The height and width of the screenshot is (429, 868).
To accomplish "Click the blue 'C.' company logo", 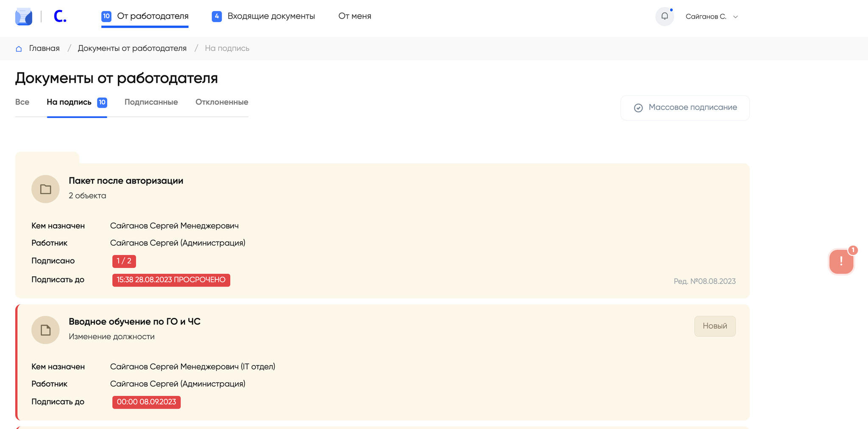I will click(60, 17).
